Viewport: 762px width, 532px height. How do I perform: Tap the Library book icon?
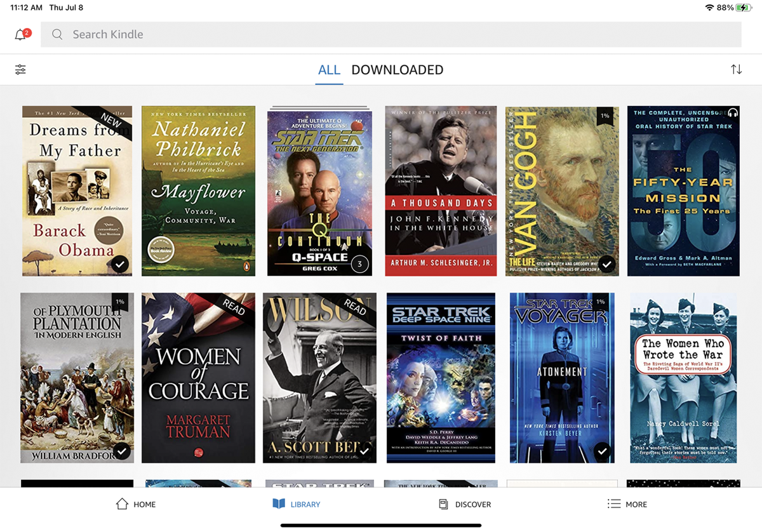tap(279, 504)
